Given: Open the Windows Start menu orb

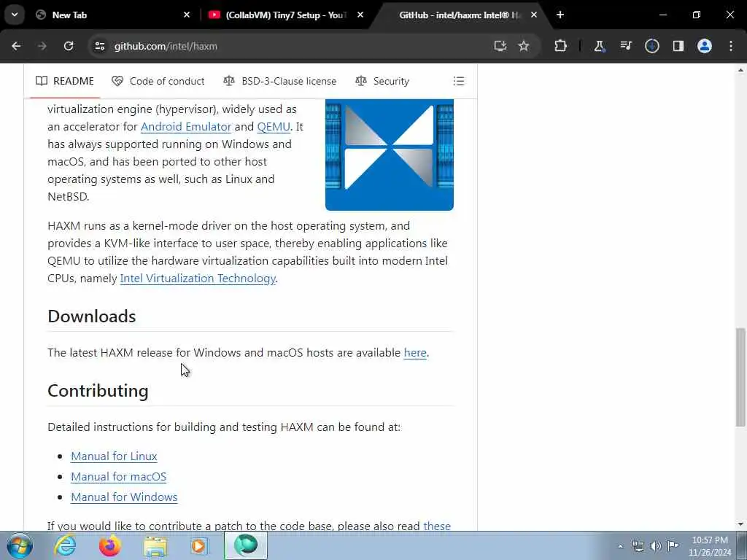Looking at the screenshot, I should pyautogui.click(x=20, y=545).
